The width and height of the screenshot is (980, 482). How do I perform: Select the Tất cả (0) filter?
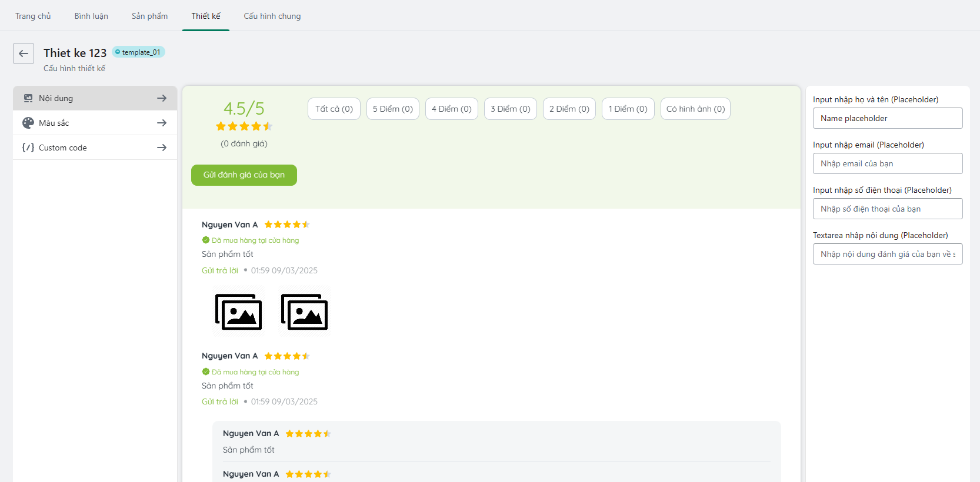334,109
